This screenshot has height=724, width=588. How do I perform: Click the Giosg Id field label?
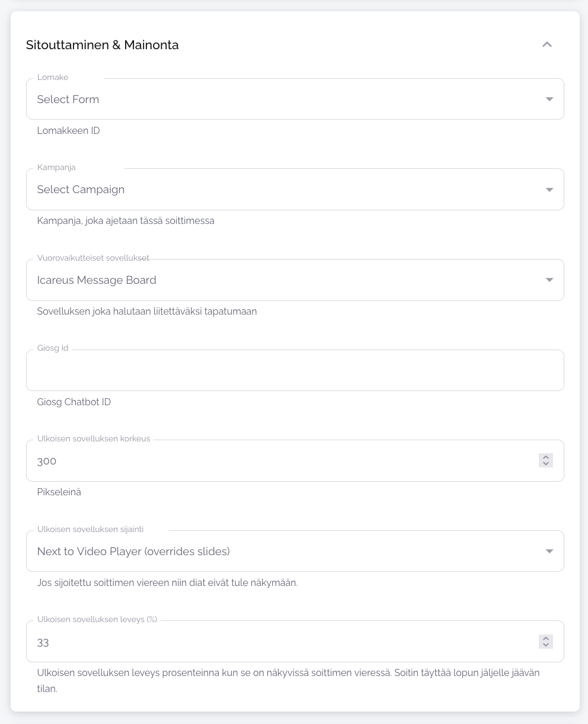53,348
